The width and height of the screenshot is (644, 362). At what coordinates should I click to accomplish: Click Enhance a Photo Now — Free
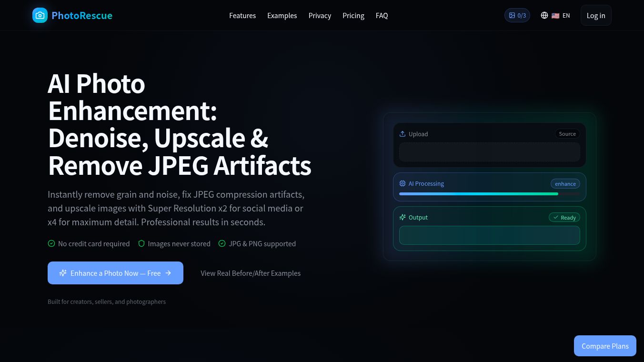(x=115, y=273)
